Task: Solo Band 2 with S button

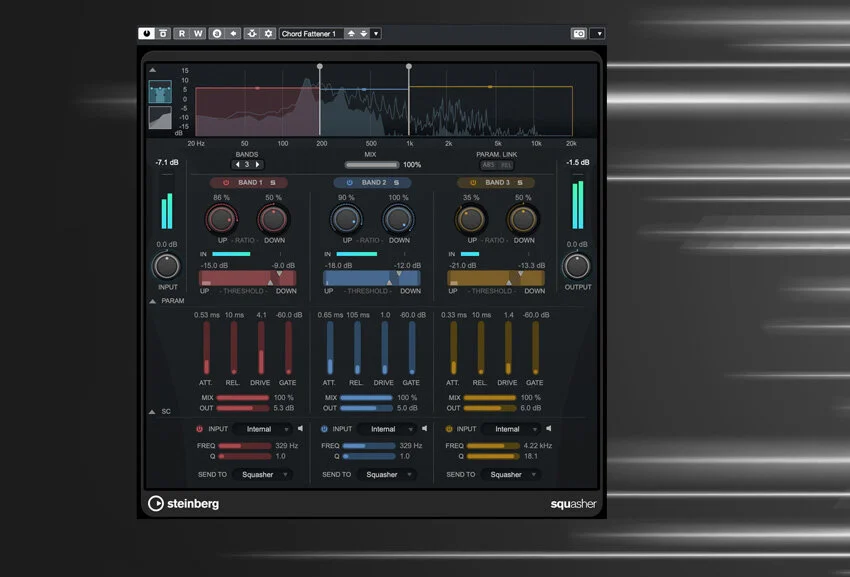Action: tap(396, 183)
